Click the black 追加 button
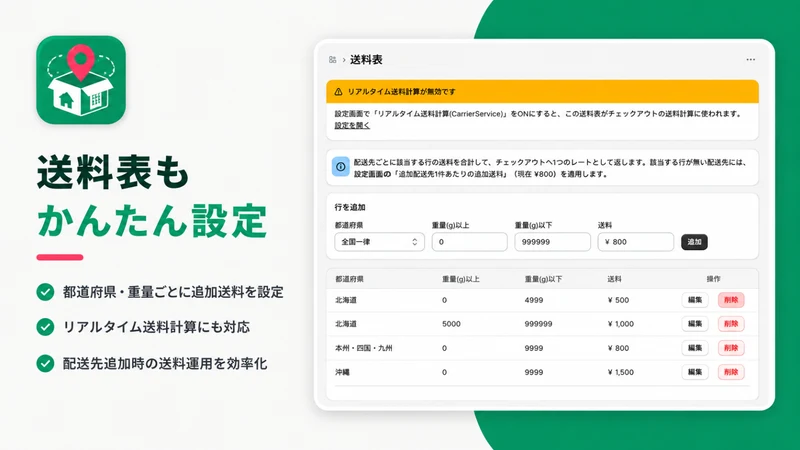 pos(694,242)
